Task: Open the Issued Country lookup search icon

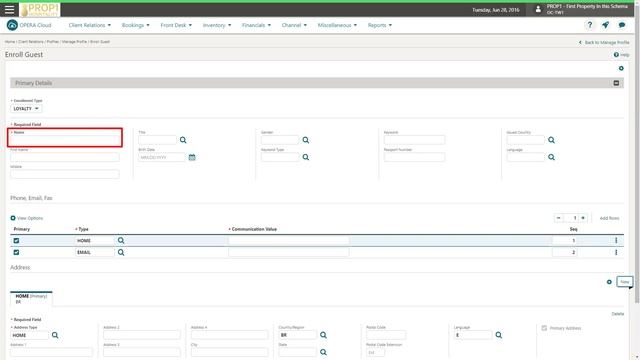Action: (x=551, y=140)
